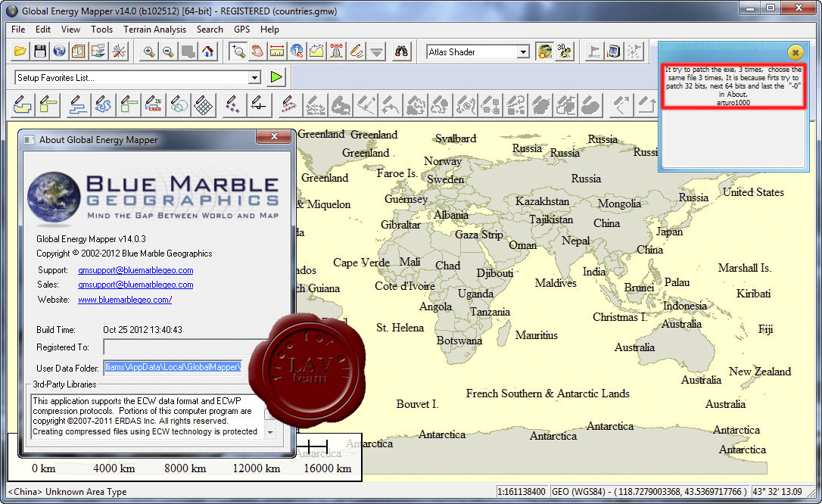Viewport: 822px width, 504px height.
Task: Open the Search menu
Action: point(210,30)
